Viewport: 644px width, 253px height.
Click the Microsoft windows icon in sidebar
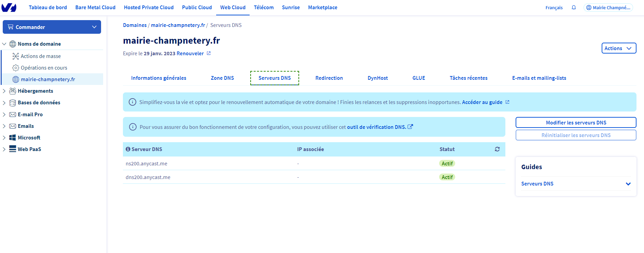[x=13, y=138]
